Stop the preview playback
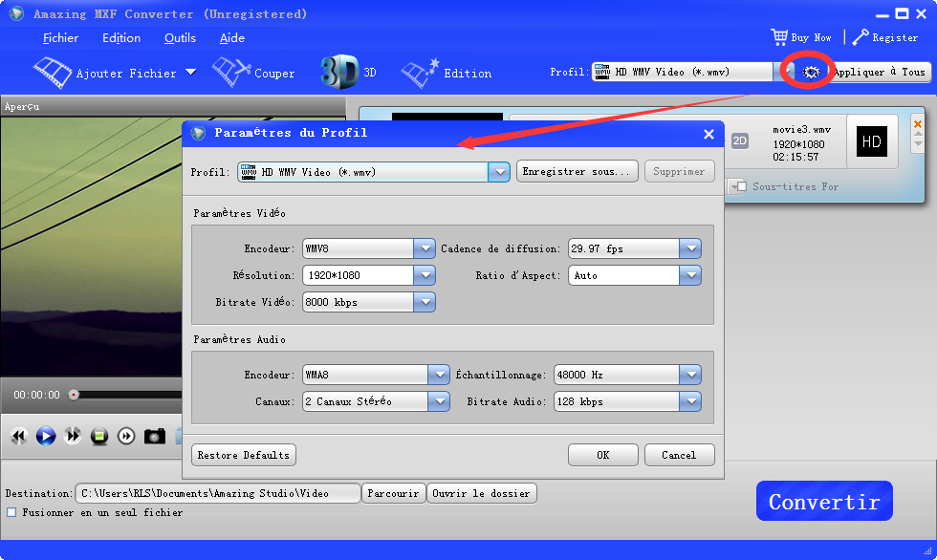Image resolution: width=937 pixels, height=560 pixels. point(99,437)
